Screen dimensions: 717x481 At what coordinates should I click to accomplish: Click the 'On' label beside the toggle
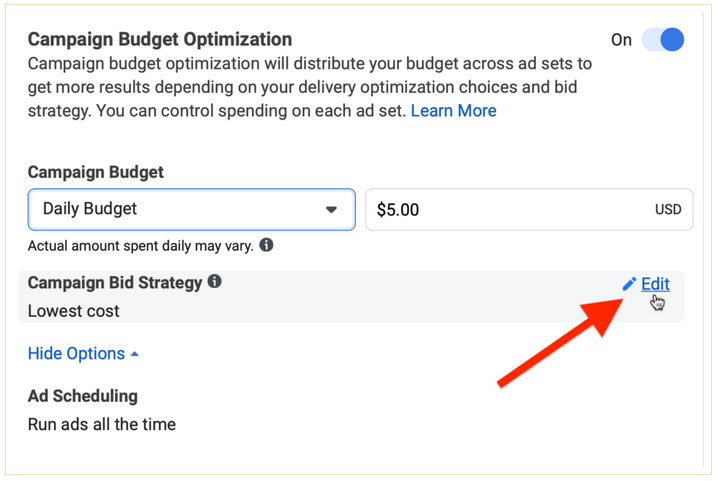click(x=621, y=40)
